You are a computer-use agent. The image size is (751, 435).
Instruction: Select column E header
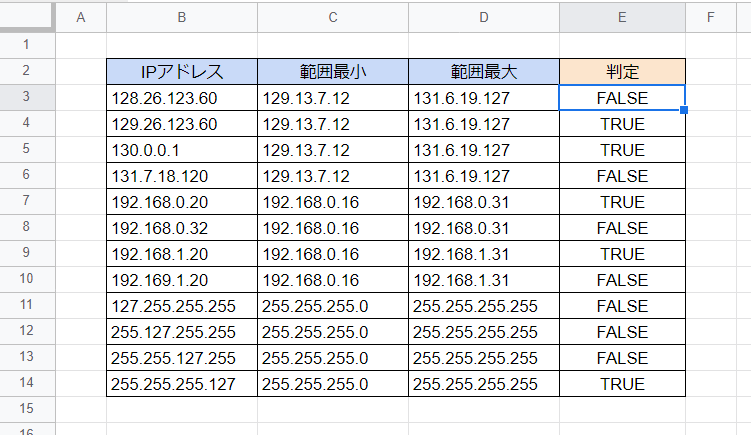point(622,18)
